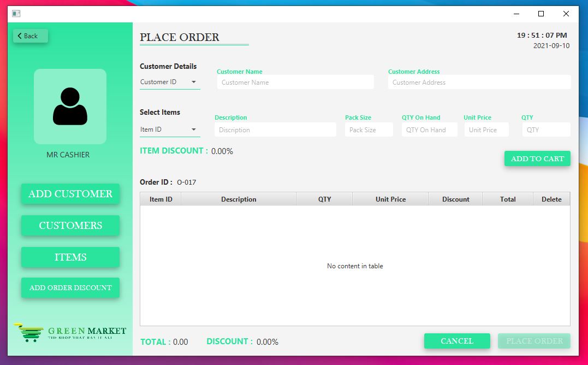This screenshot has width=588, height=365.
Task: Click the item Description field
Action: point(275,129)
